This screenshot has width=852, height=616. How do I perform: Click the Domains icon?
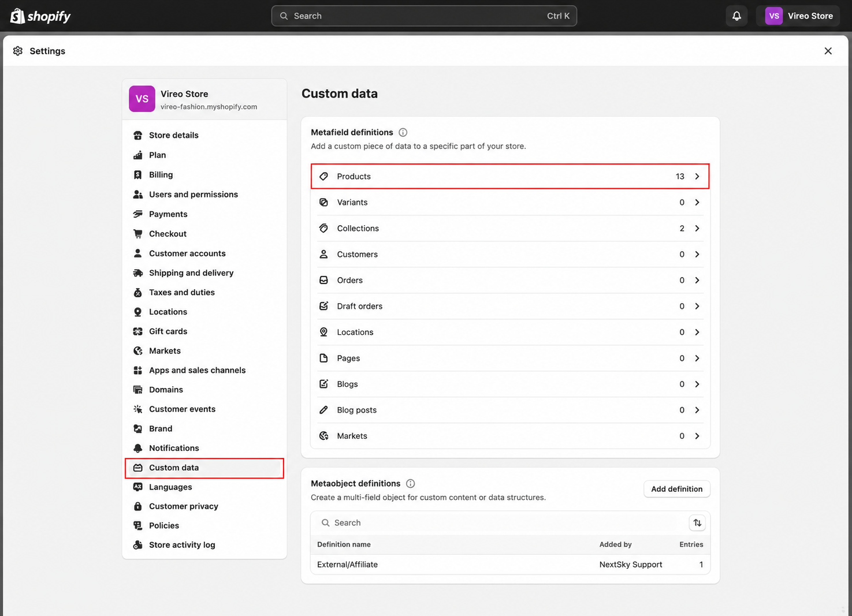click(x=137, y=390)
